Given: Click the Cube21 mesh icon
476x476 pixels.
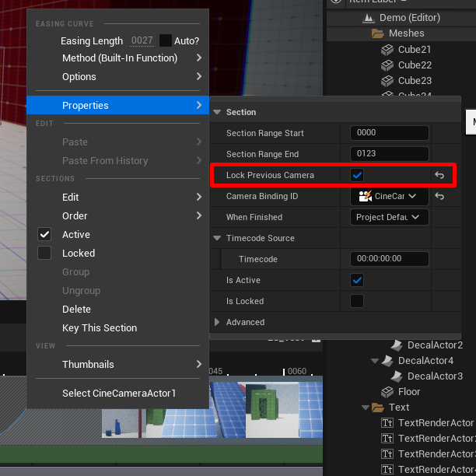Looking at the screenshot, I should 387,50.
